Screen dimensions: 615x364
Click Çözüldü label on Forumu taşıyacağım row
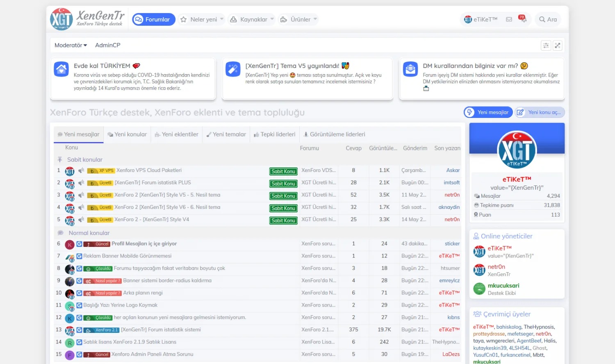[98, 269]
